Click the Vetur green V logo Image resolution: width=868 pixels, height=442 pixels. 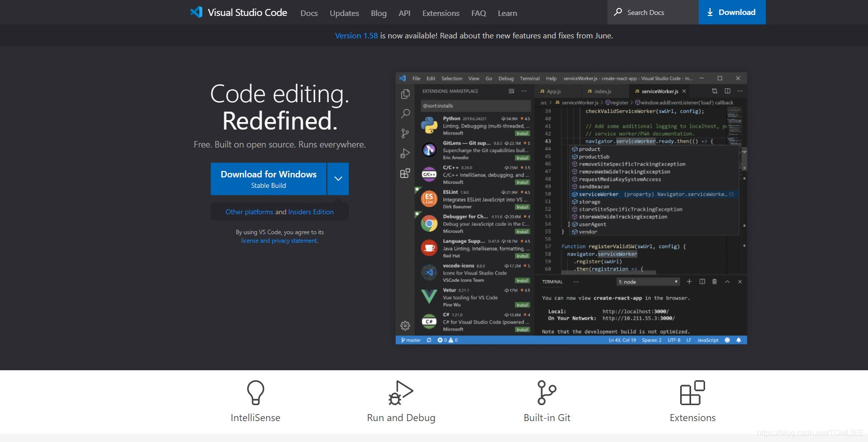[429, 297]
